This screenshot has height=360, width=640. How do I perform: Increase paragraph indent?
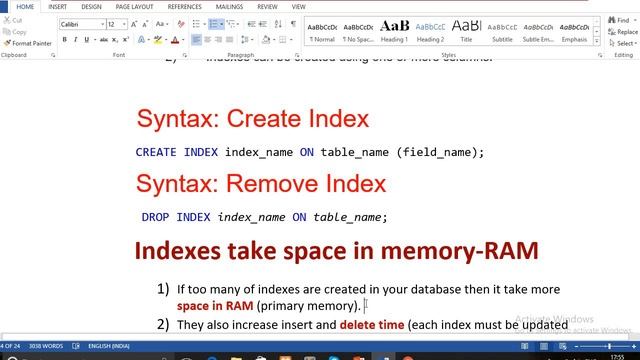(x=263, y=24)
